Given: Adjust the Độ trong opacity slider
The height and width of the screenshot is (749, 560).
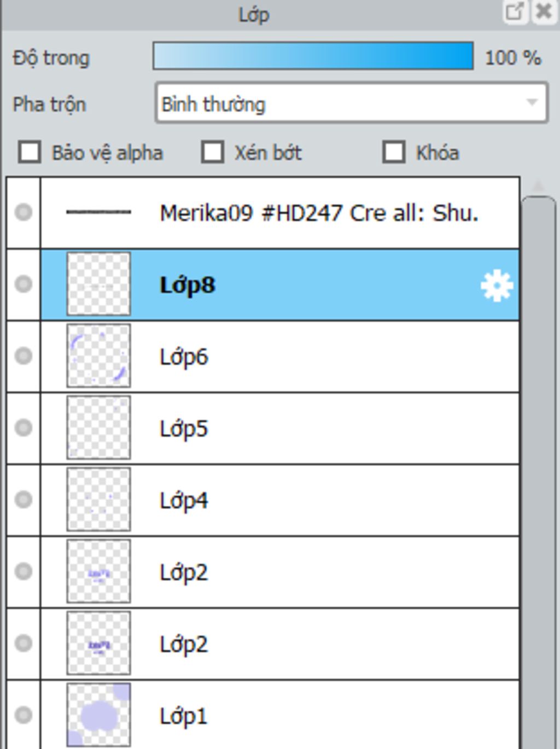Looking at the screenshot, I should click(313, 56).
